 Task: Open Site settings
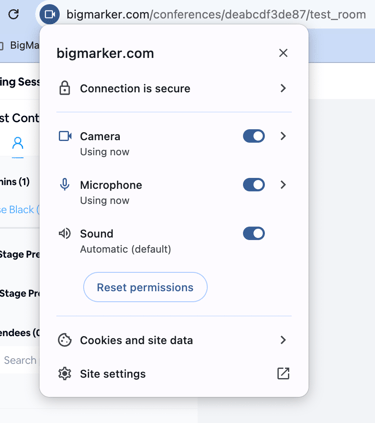[x=174, y=374]
